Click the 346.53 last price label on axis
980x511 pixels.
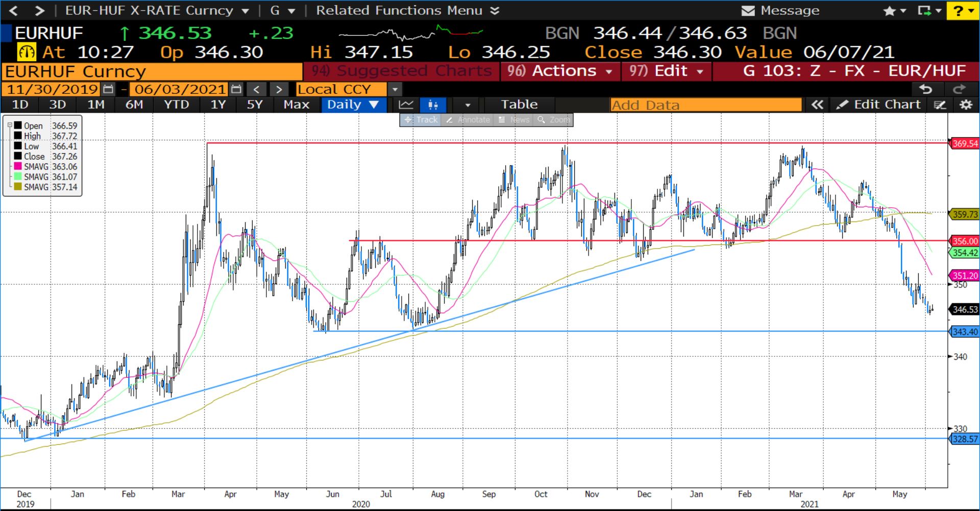point(964,309)
